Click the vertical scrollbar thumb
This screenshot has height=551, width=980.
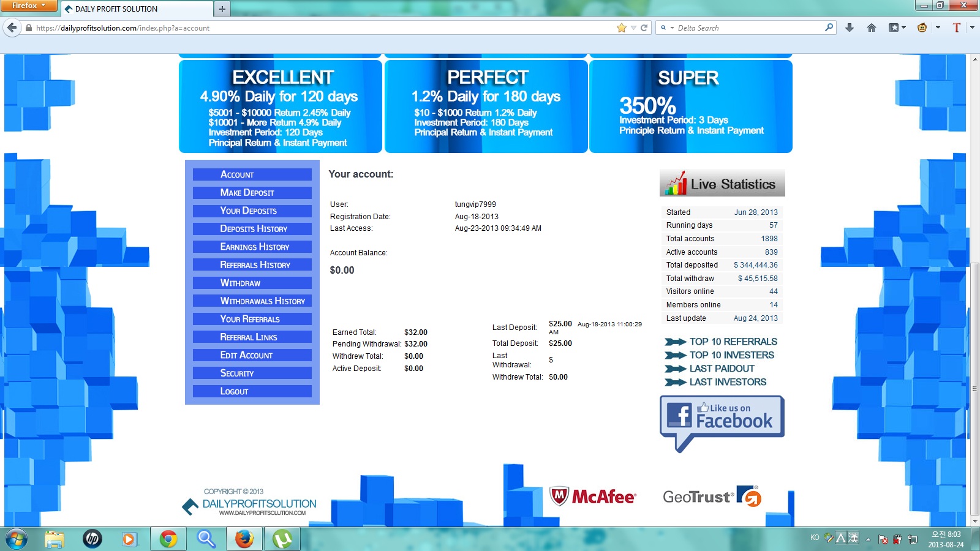point(975,389)
